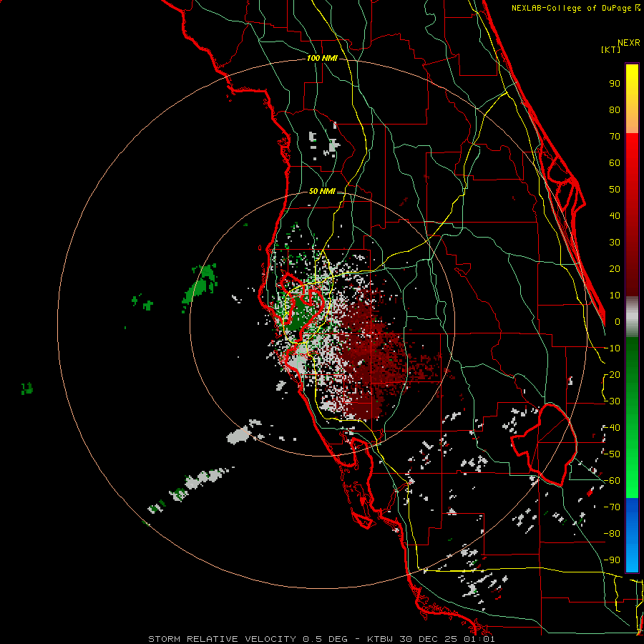This screenshot has height=644, width=644.
Task: Click the -70 knot scale label
Action: (x=612, y=507)
